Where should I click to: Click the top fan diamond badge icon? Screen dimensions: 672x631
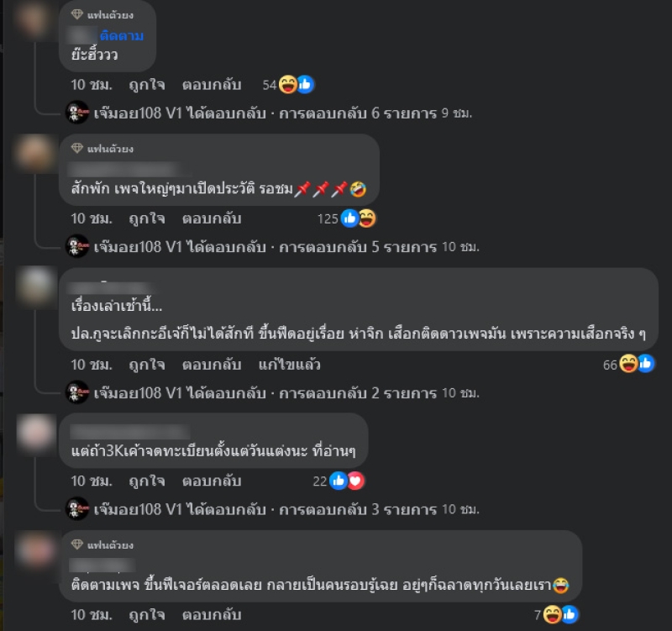pos(77,14)
